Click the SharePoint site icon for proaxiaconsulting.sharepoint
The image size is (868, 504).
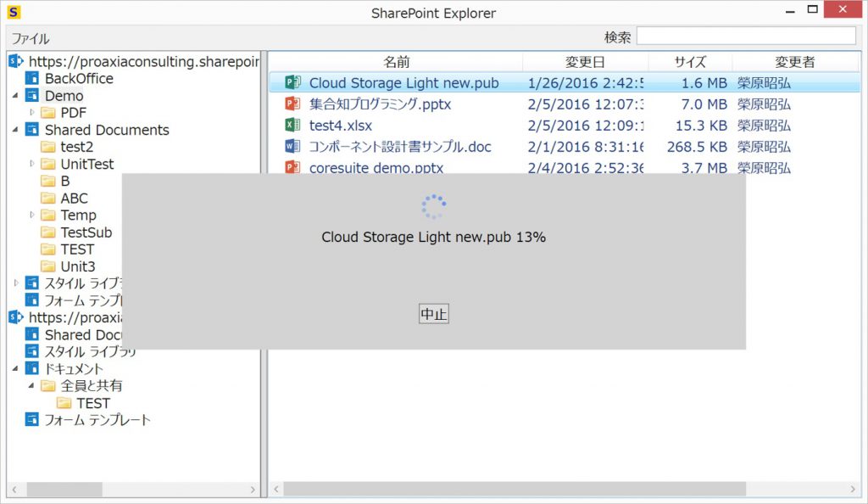click(16, 61)
